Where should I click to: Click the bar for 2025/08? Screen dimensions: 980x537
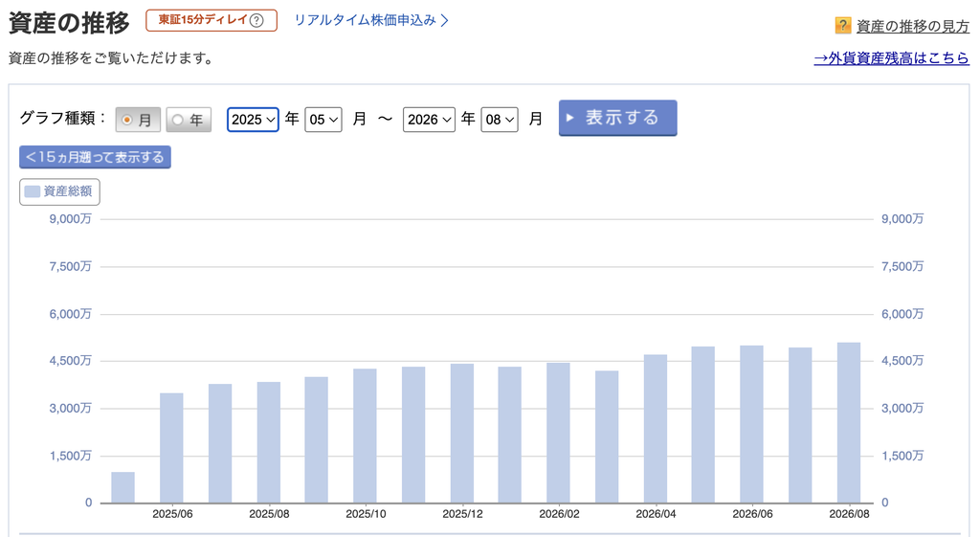point(269,442)
